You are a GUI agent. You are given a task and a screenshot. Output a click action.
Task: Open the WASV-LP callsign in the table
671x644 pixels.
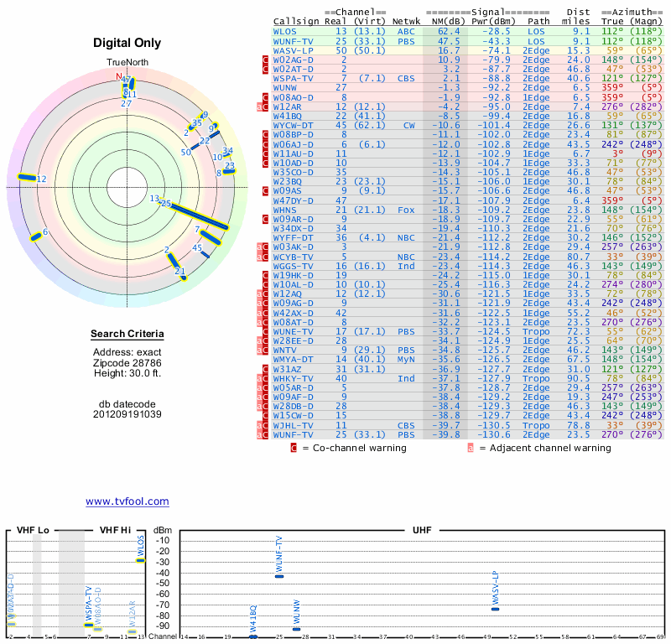click(294, 51)
